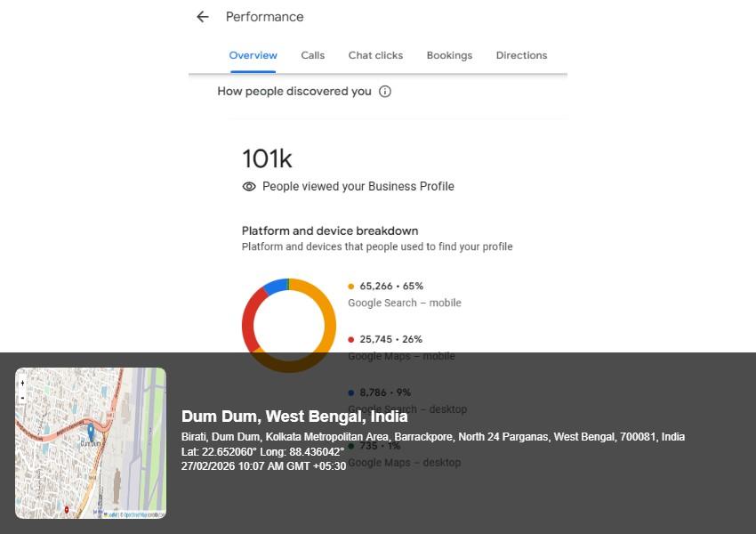Viewport: 756px width, 534px height.
Task: Click the Google Search – mobile label
Action: click(x=404, y=303)
